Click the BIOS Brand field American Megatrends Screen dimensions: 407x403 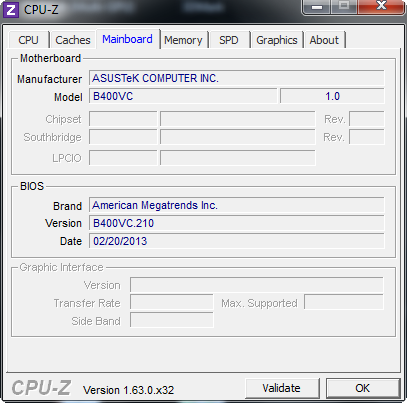pyautogui.click(x=237, y=205)
